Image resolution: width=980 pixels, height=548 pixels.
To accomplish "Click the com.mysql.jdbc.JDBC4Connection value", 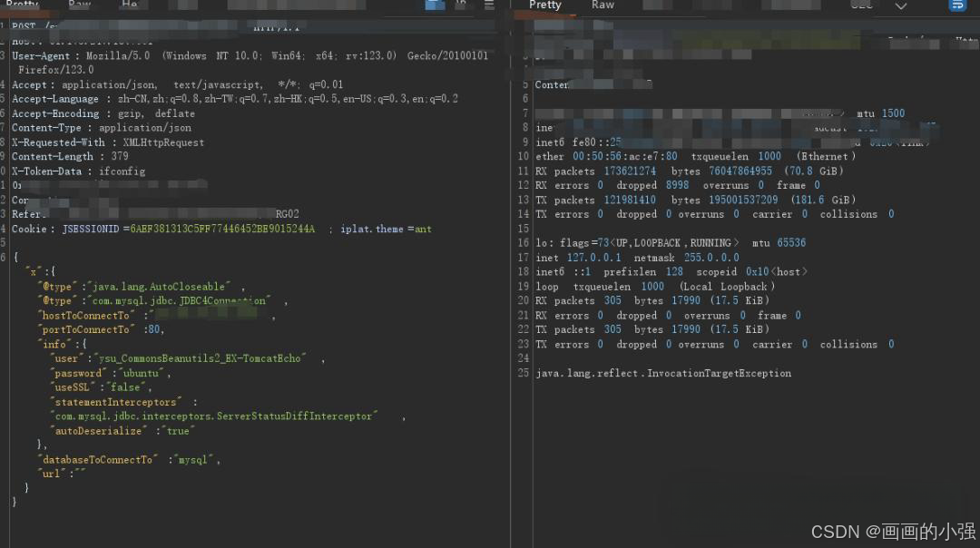I will (179, 300).
